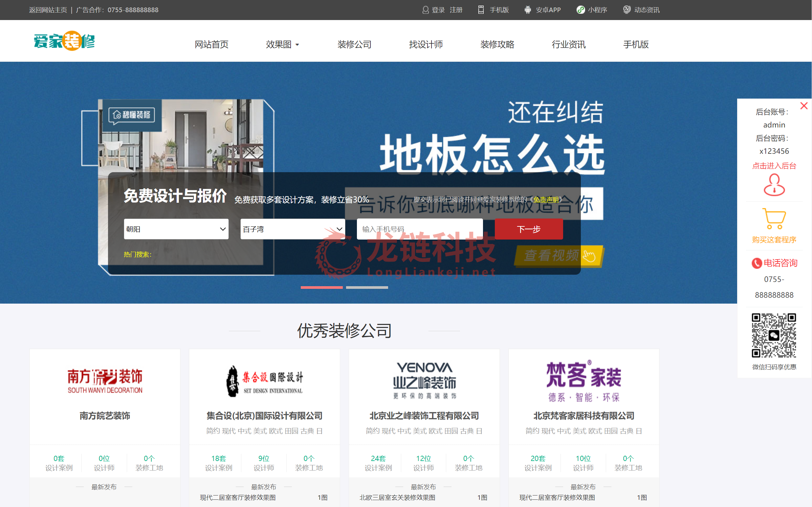Open the 百子湾 area dropdown

(x=293, y=229)
